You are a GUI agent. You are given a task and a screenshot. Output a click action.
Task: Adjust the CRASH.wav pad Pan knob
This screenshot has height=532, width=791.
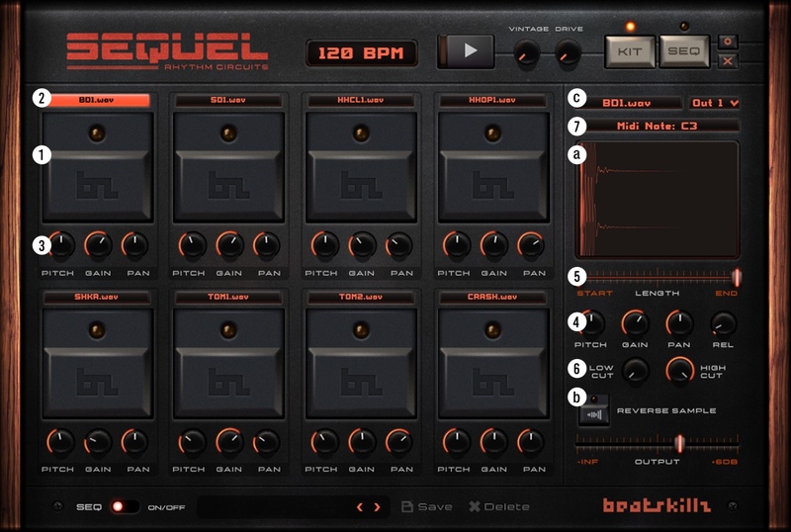point(531,442)
